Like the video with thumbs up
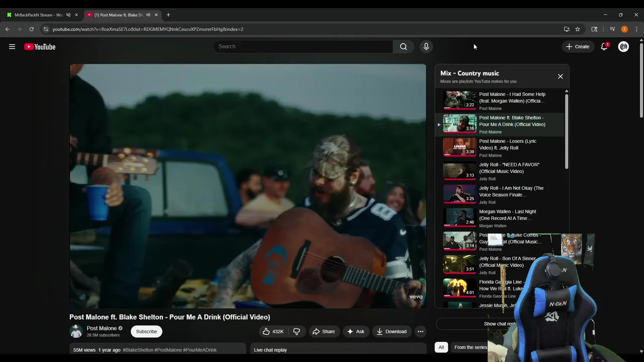 pyautogui.click(x=273, y=331)
